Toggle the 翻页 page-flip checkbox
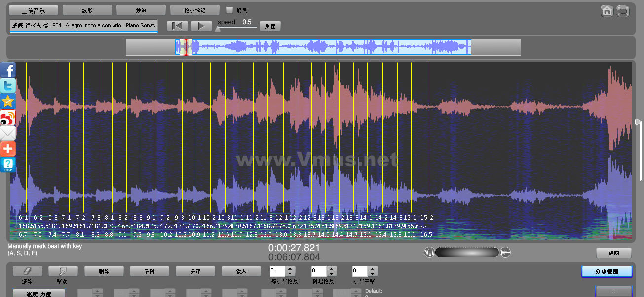This screenshot has height=297, width=644. tap(229, 10)
